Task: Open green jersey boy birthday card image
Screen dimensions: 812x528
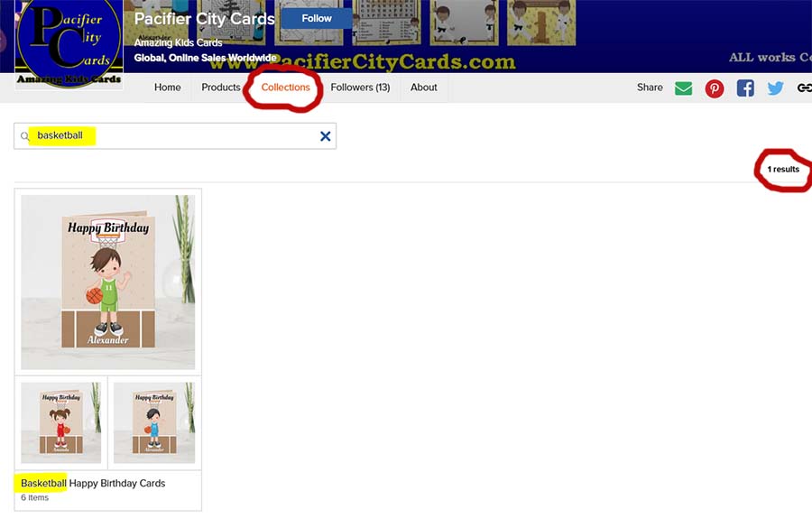Action: (x=107, y=282)
